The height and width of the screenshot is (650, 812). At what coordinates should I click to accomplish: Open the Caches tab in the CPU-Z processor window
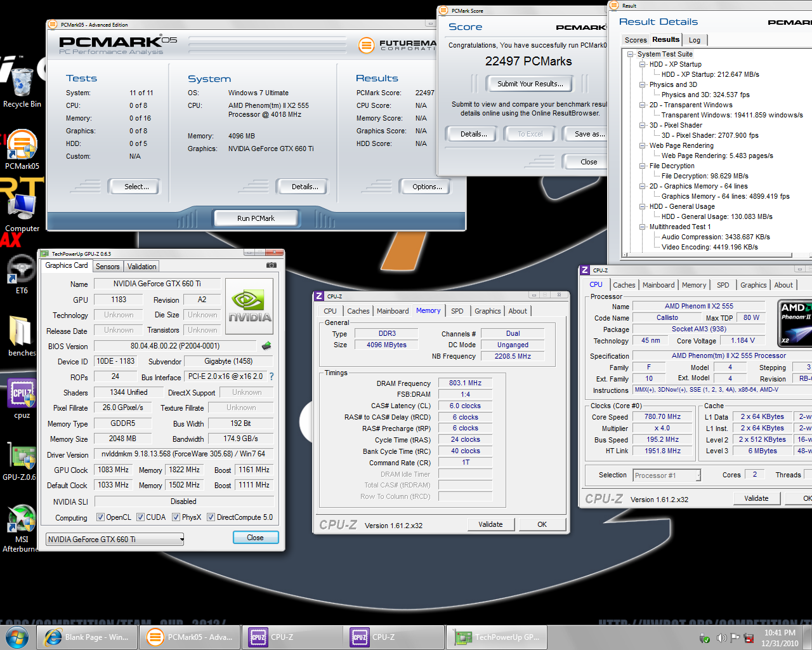624,285
